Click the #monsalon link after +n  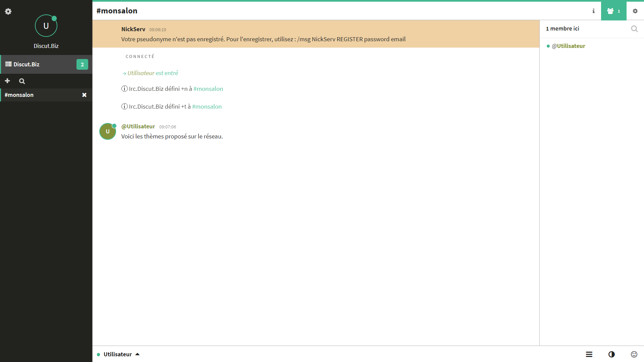(208, 89)
